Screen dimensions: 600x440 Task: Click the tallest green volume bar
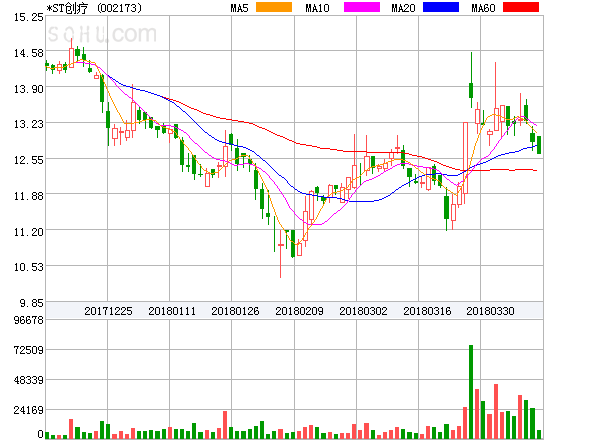tap(471, 392)
